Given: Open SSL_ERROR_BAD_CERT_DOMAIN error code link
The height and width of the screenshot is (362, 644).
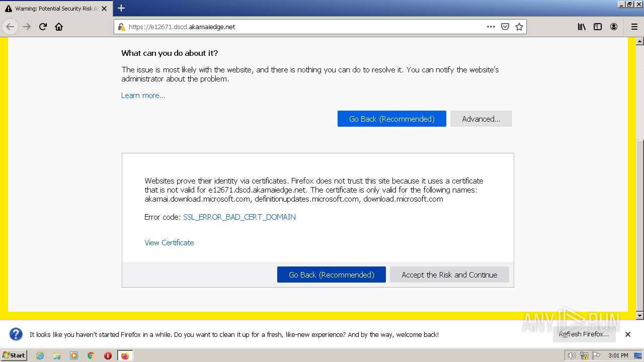Looking at the screenshot, I should (239, 217).
